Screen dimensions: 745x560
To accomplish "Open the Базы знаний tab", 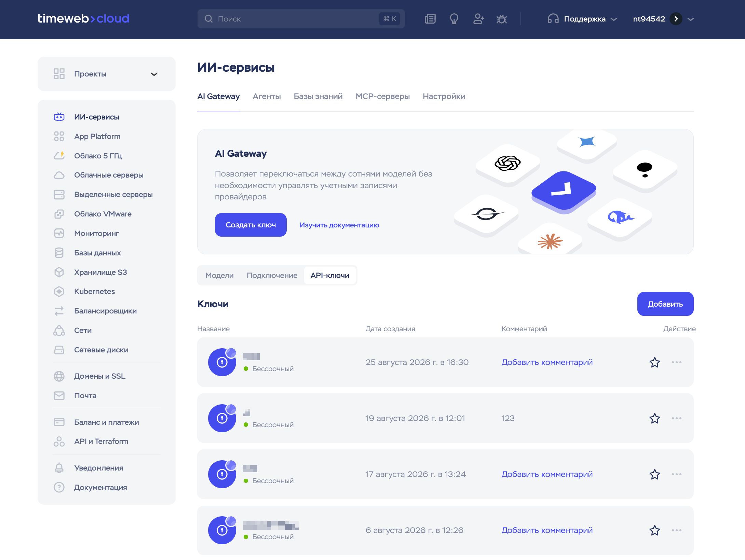I will point(318,96).
